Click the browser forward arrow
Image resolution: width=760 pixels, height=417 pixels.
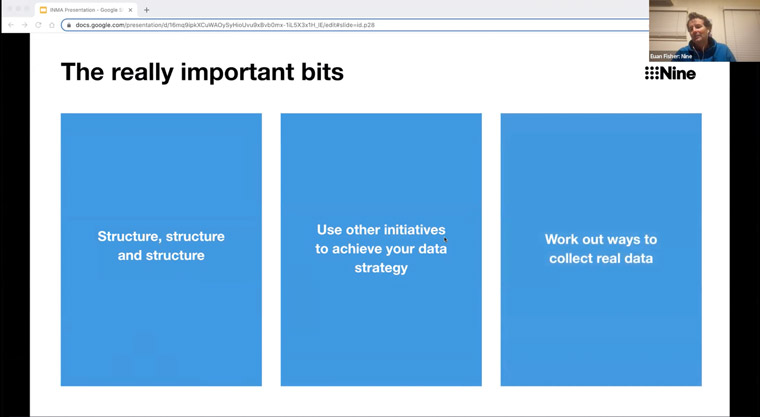[x=24, y=25]
